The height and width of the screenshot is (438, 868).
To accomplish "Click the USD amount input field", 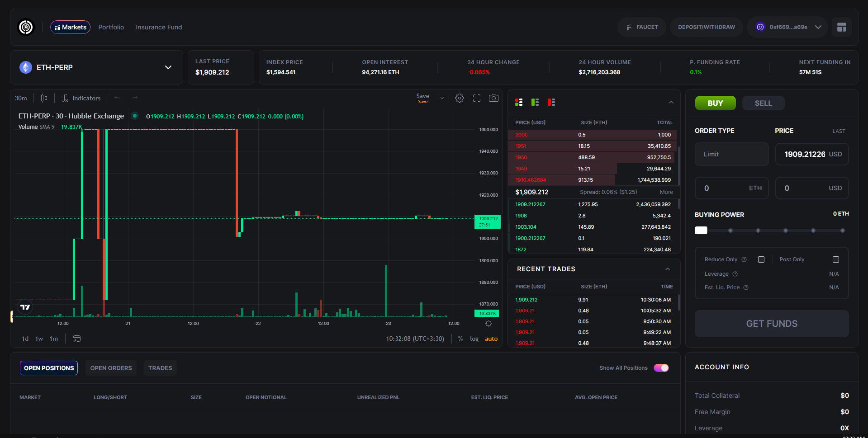I will (x=812, y=188).
